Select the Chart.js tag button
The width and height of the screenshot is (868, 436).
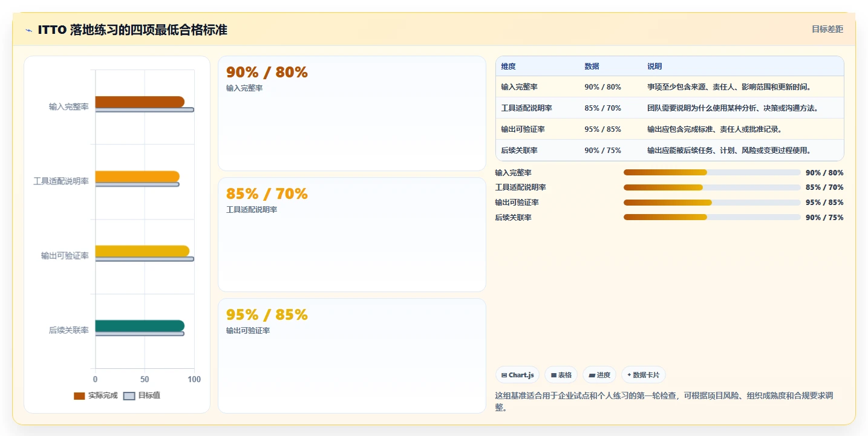tap(517, 375)
